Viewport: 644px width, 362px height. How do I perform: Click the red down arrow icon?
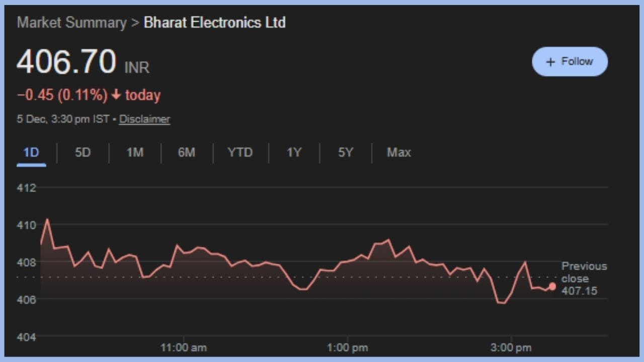click(116, 95)
